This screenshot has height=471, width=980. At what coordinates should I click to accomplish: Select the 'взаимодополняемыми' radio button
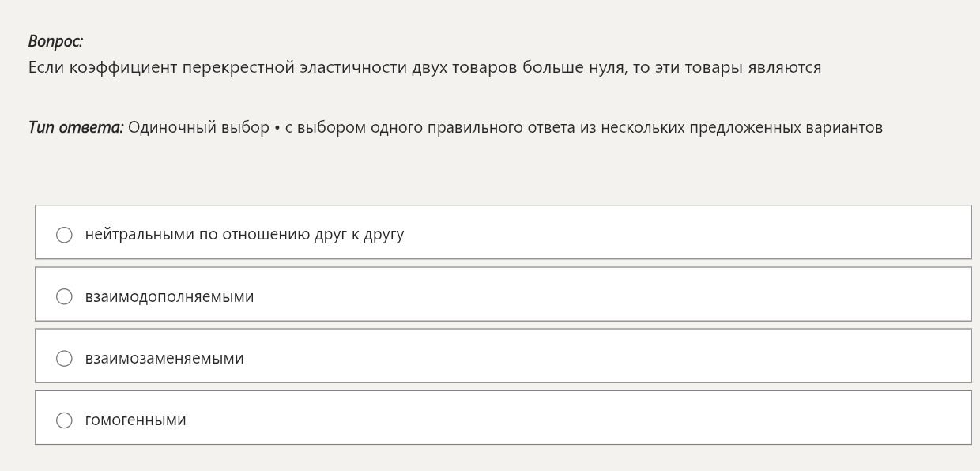click(x=64, y=296)
